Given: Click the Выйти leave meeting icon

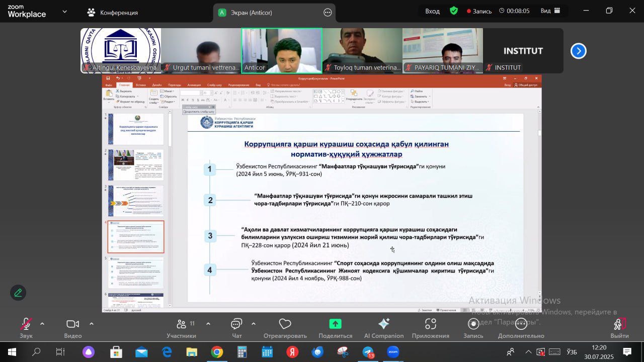Looking at the screenshot, I should pyautogui.click(x=619, y=324).
